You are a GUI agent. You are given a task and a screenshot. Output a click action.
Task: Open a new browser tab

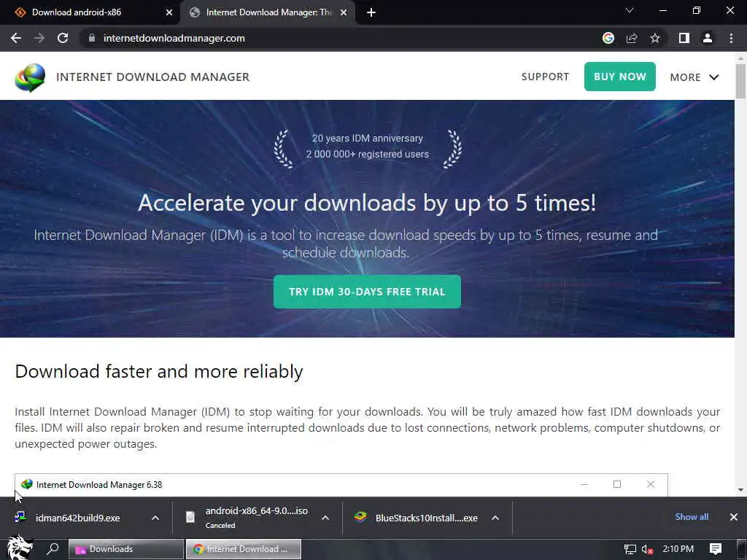371,12
